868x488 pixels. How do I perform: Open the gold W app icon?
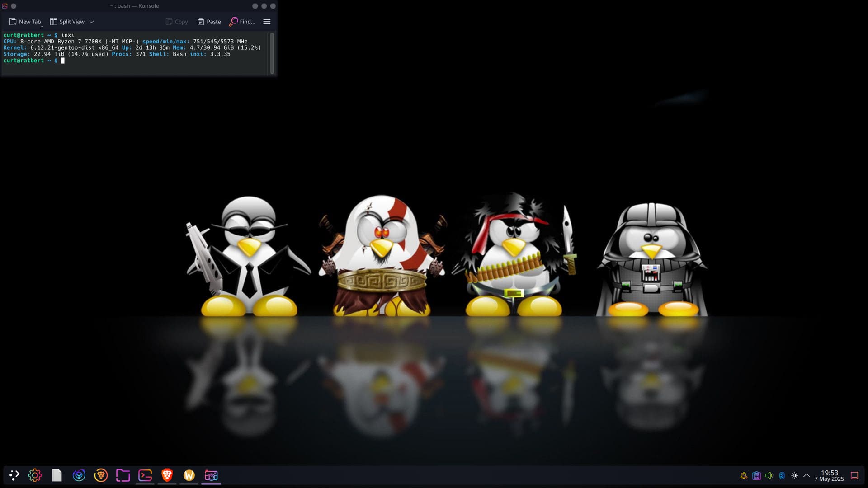(189, 475)
